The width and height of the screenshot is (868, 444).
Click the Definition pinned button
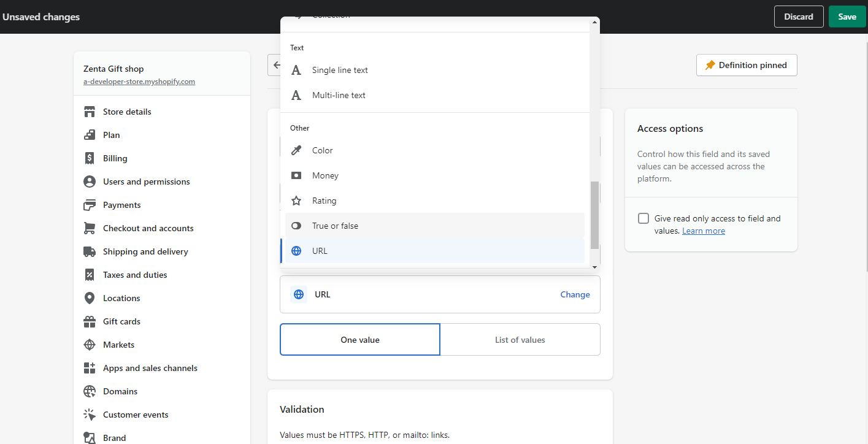(746, 65)
